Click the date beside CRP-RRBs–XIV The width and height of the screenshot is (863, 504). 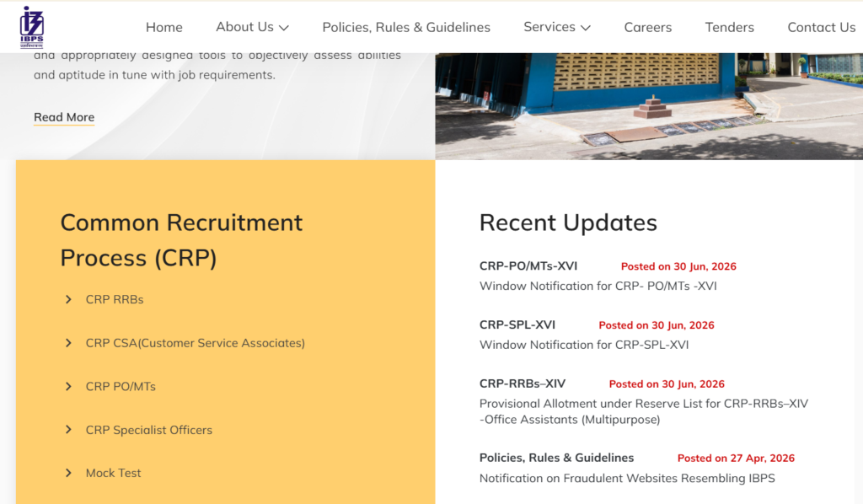pos(667,384)
